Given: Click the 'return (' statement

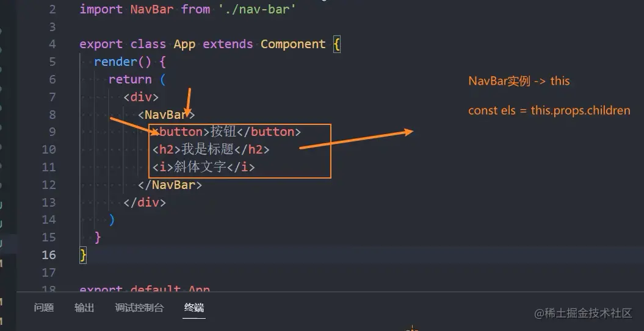Looking at the screenshot, I should pyautogui.click(x=137, y=79).
